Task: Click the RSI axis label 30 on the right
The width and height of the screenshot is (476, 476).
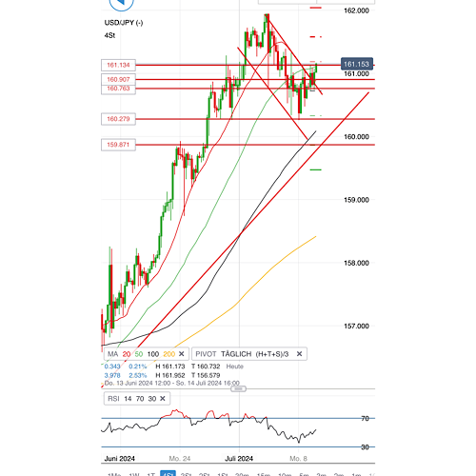Action: tap(366, 447)
